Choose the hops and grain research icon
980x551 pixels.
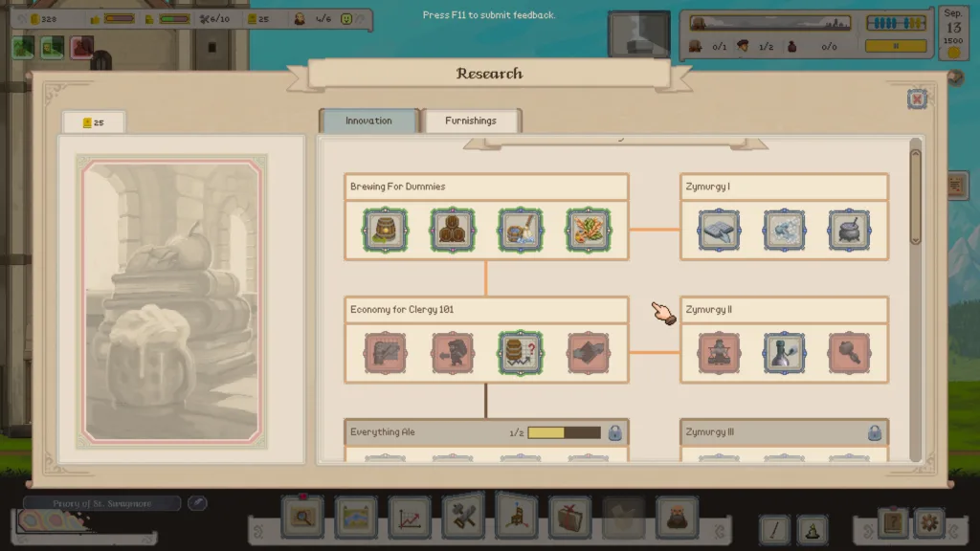click(x=589, y=230)
